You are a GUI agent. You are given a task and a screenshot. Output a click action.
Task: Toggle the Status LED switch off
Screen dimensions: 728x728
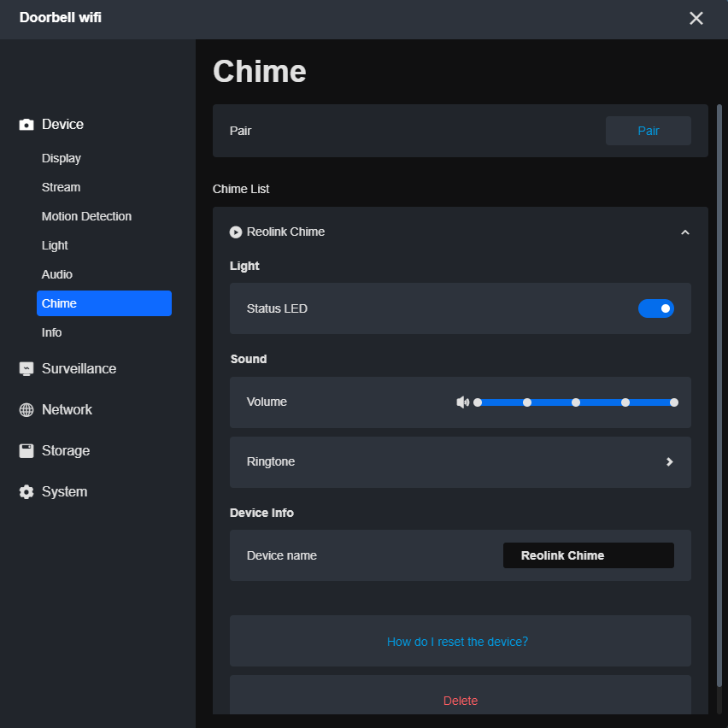(x=655, y=308)
